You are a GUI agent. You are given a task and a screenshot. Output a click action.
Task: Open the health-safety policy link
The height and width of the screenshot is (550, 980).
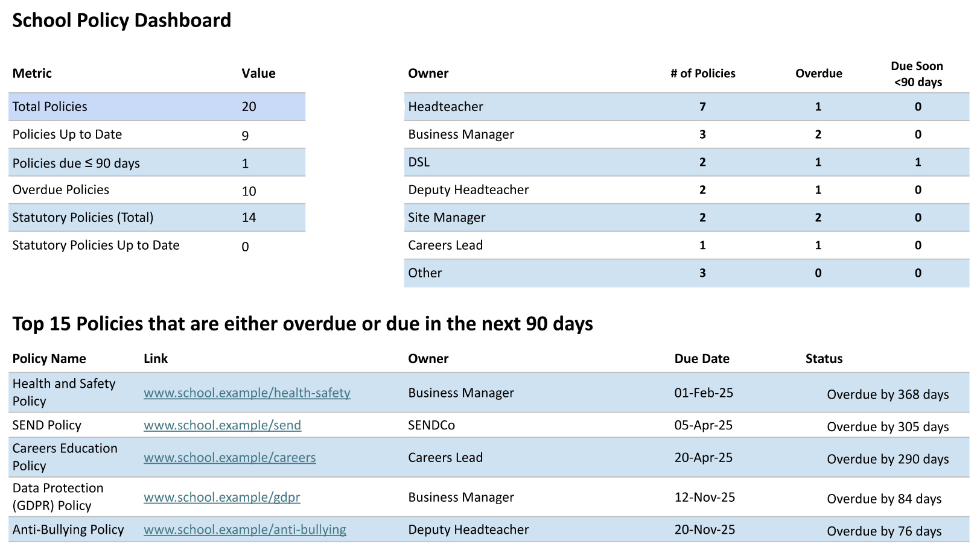[x=247, y=393]
